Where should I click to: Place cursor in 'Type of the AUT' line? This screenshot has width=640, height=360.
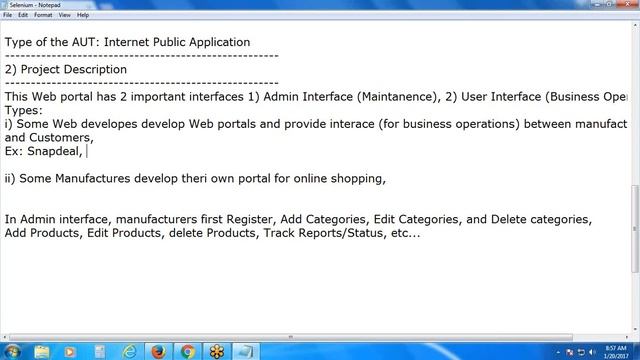tap(127, 42)
